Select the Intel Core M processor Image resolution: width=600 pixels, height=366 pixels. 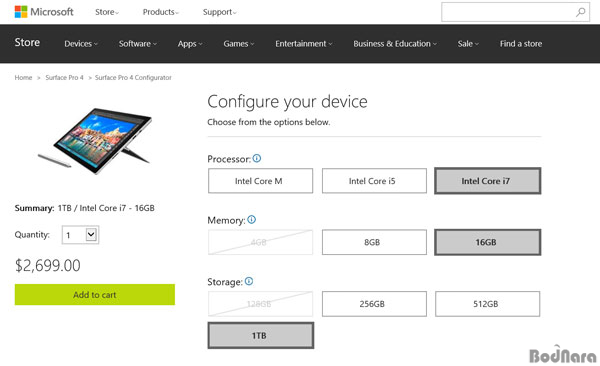pyautogui.click(x=260, y=181)
